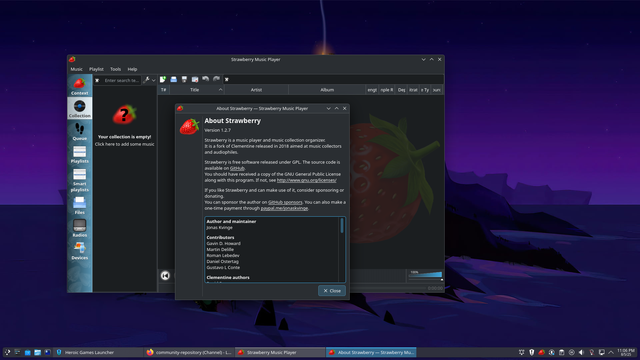Click the load playlist toolbar icon

point(173,79)
